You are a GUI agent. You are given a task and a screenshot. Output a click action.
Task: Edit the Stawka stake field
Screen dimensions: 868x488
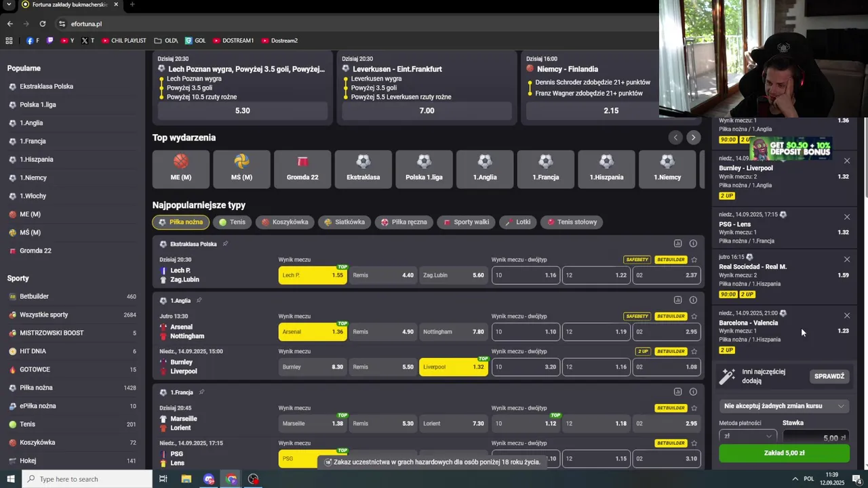coord(815,437)
